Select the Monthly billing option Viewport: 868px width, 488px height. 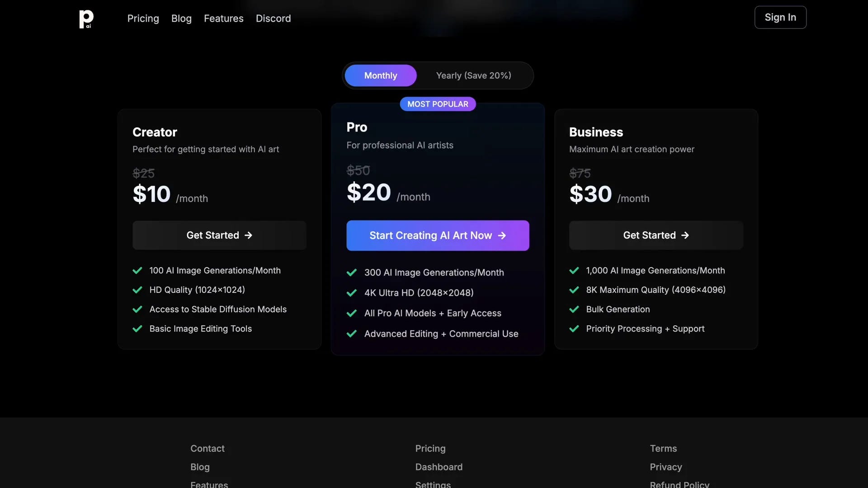pyautogui.click(x=381, y=75)
